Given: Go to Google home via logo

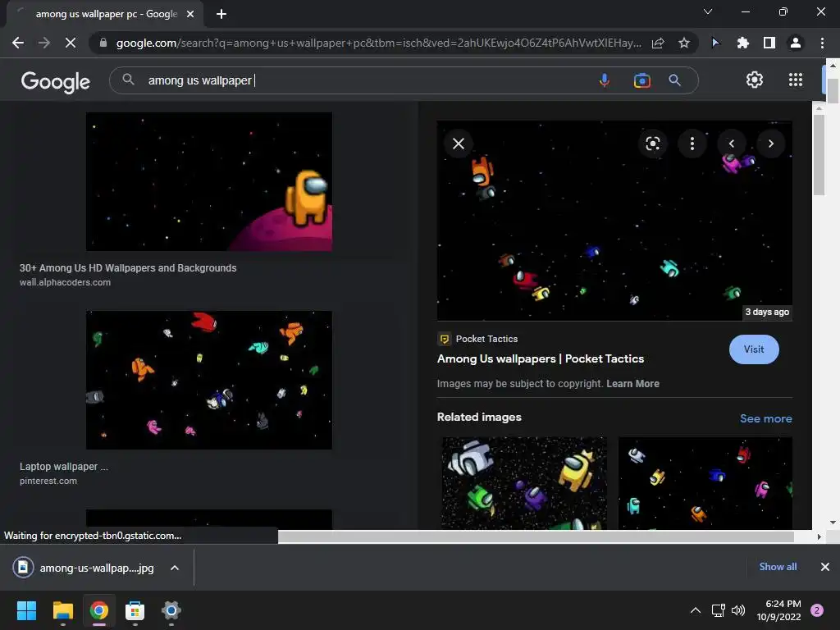Looking at the screenshot, I should coord(55,81).
